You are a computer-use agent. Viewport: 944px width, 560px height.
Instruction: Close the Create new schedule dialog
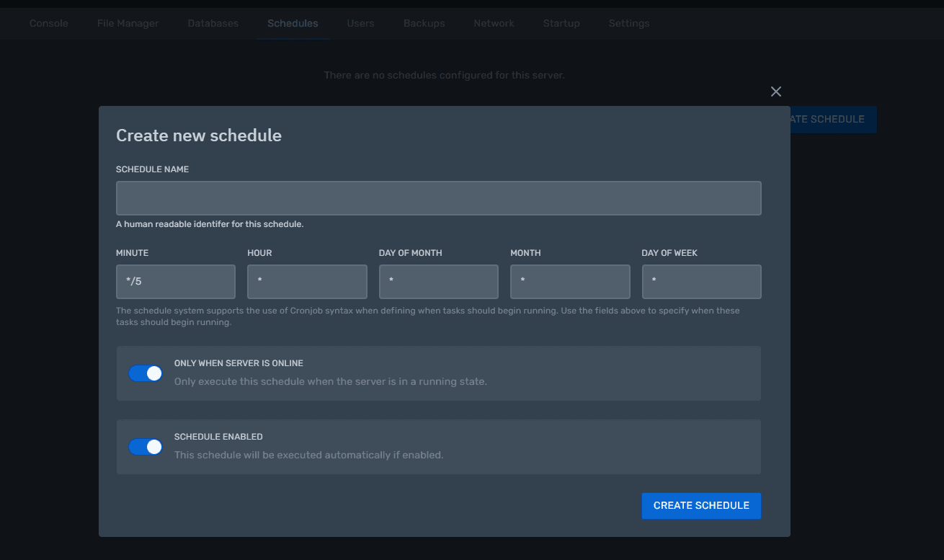pos(775,92)
